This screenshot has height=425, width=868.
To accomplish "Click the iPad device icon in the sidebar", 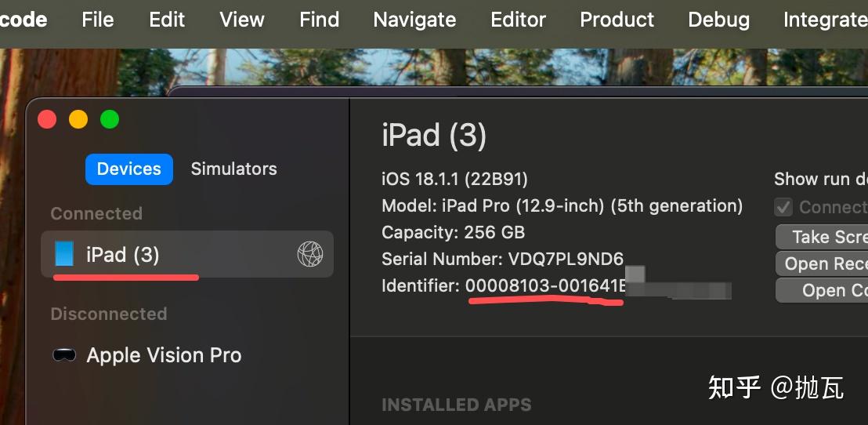I will coord(64,254).
